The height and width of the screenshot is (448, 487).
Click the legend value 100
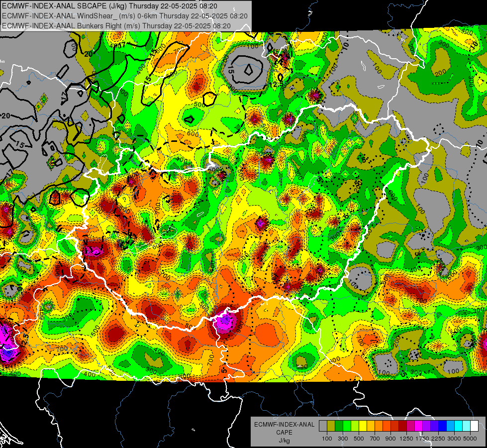[327, 439]
